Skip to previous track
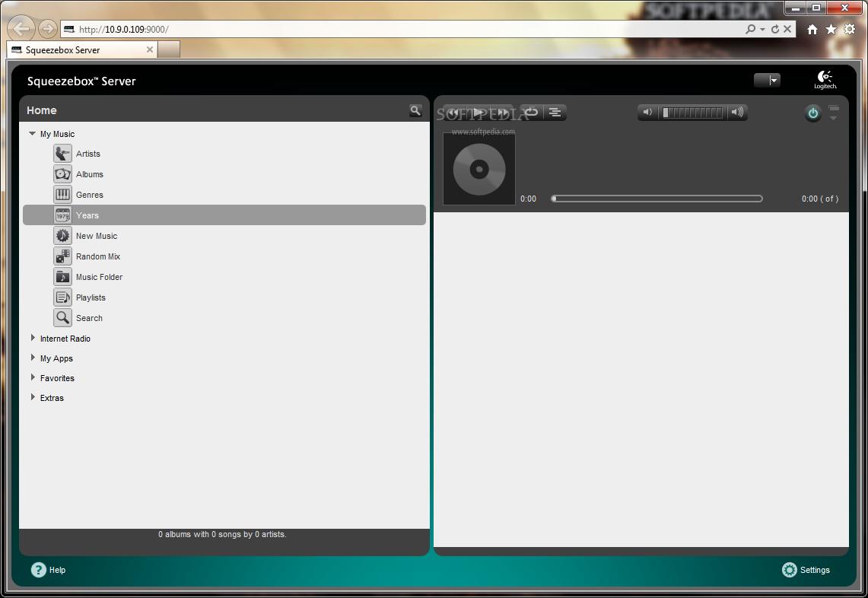This screenshot has height=598, width=868. 453,113
